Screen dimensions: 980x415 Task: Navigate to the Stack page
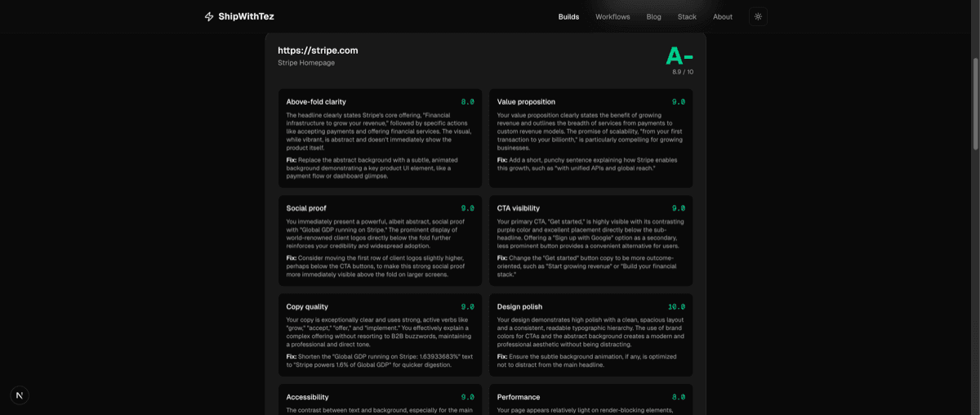click(687, 16)
